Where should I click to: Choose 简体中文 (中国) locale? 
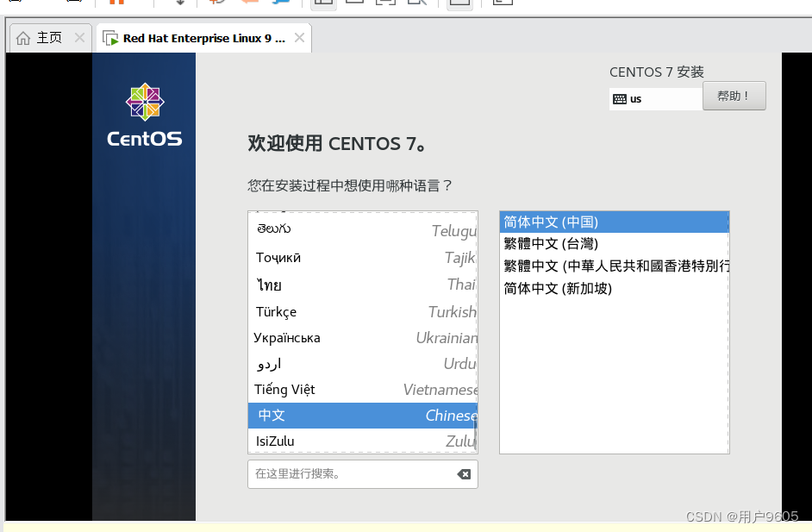(x=615, y=222)
